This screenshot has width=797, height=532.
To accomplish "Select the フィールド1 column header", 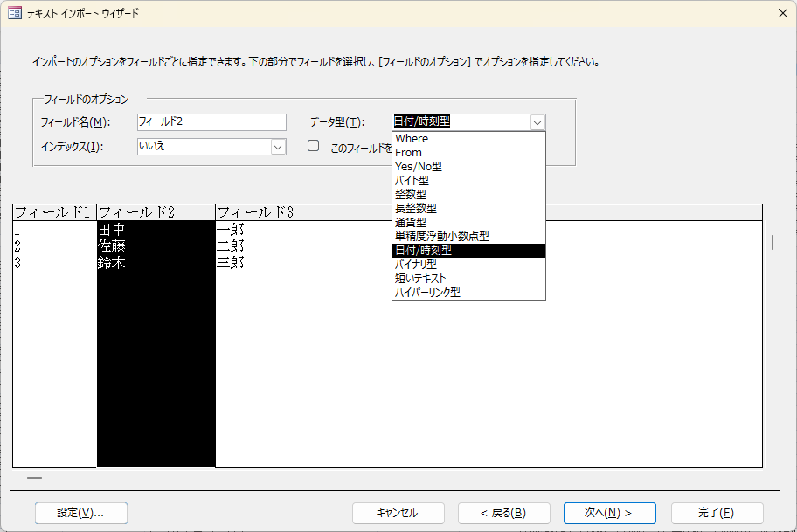I will click(54, 212).
